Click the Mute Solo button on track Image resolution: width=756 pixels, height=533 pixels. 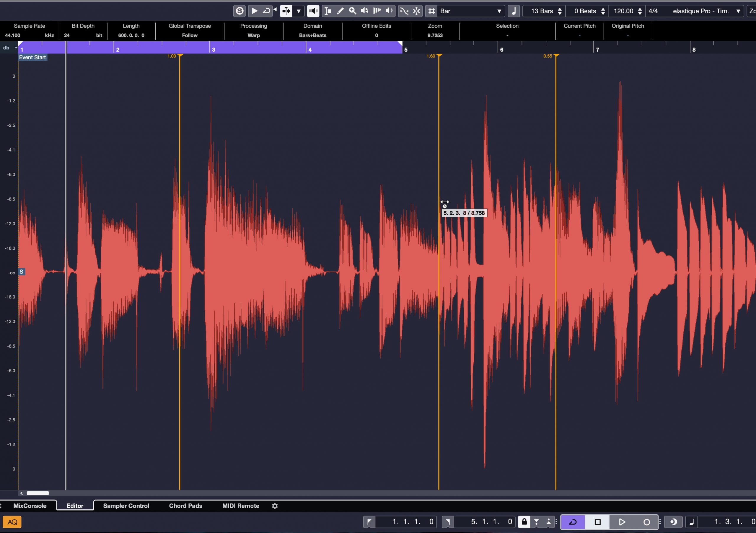(21, 272)
